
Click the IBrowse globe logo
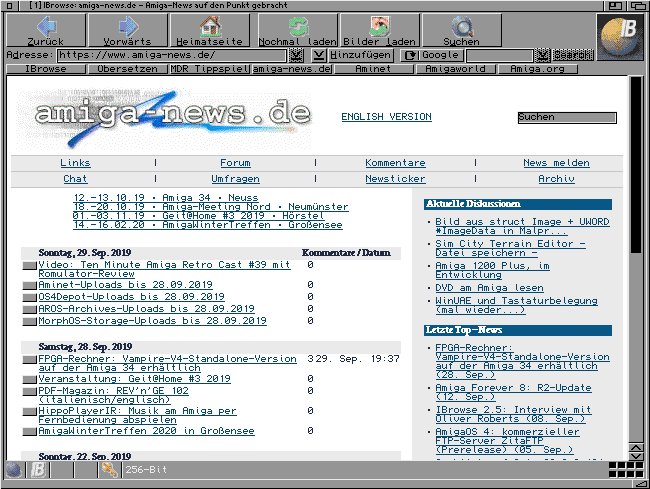pos(619,37)
